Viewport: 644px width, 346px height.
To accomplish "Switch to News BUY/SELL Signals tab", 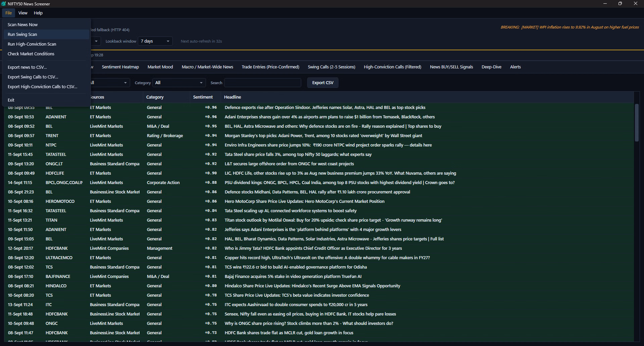I will [x=451, y=67].
